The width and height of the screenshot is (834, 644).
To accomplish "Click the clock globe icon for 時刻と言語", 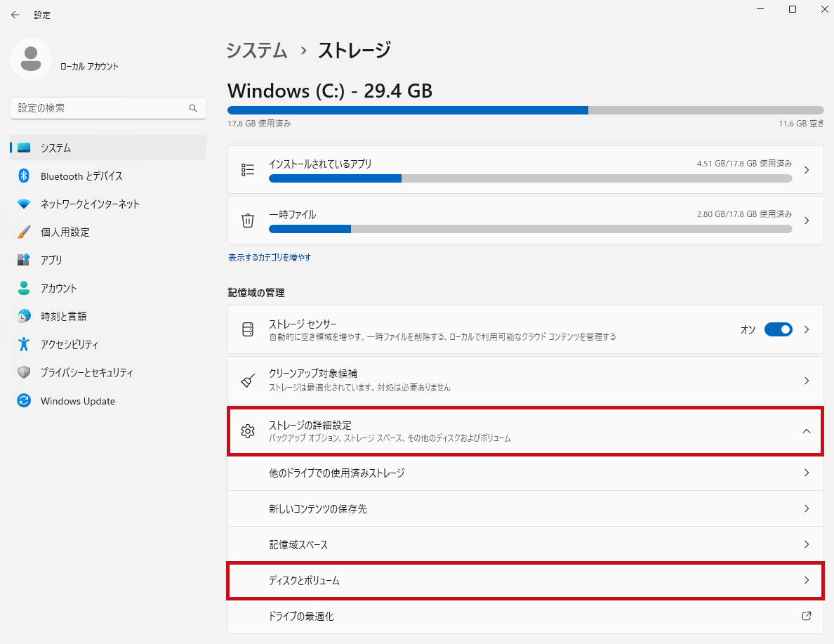I will (24, 316).
